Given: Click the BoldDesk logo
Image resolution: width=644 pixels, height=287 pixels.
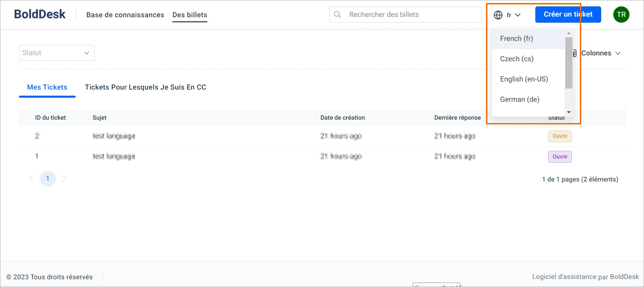Looking at the screenshot, I should [x=40, y=14].
